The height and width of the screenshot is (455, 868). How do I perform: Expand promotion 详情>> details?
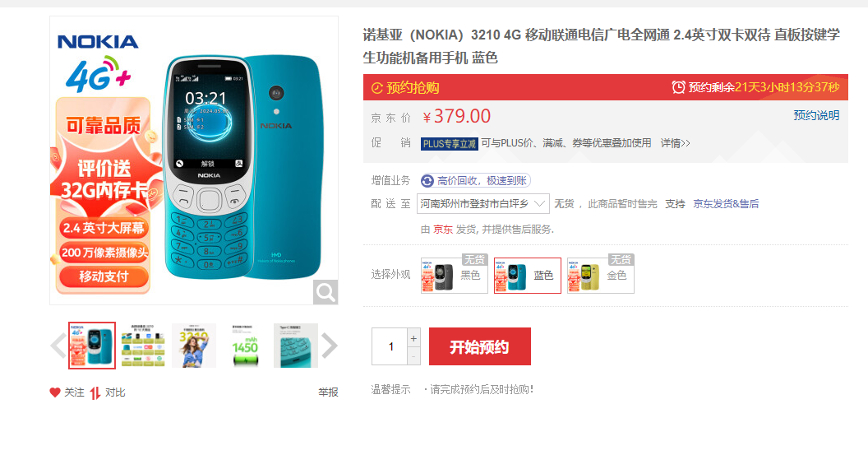(x=676, y=143)
